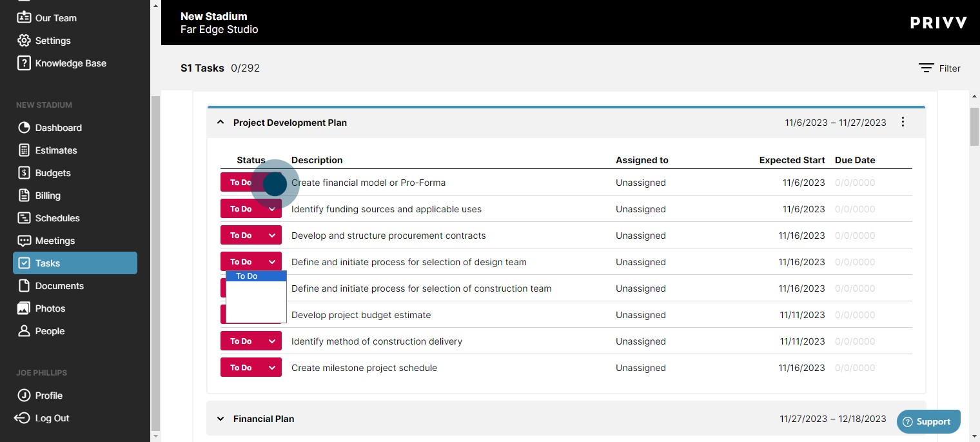980x442 pixels.
Task: Click the PRIVV logo
Action: [938, 23]
